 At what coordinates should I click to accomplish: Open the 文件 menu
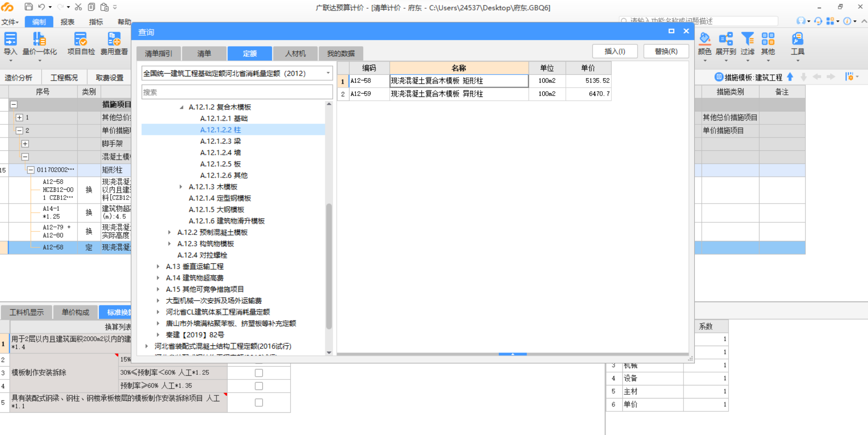(10, 22)
